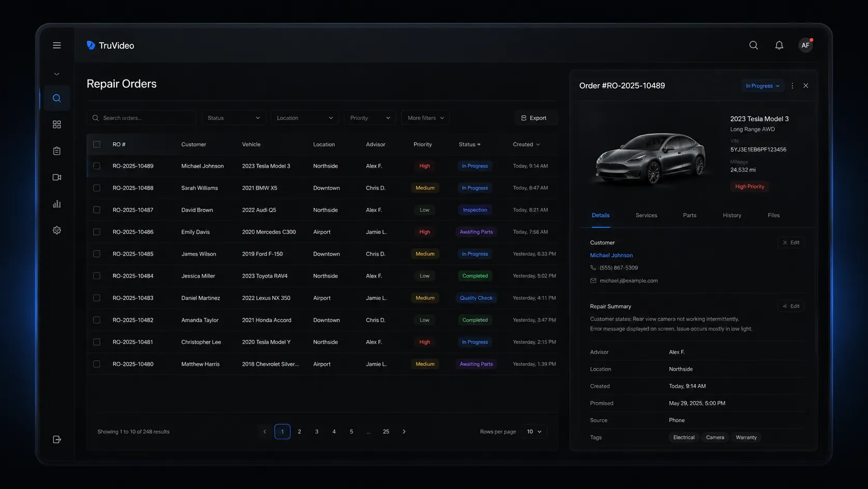This screenshot has height=489, width=868.
Task: Open the Priority filter dropdown
Action: click(370, 118)
